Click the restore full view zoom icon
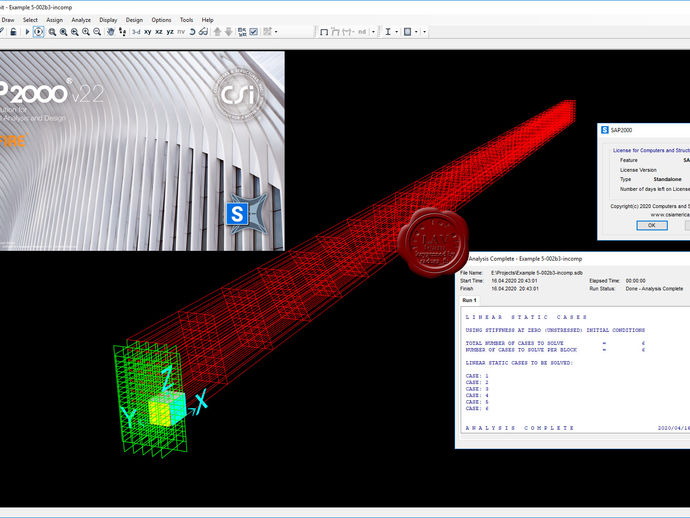 63,32
